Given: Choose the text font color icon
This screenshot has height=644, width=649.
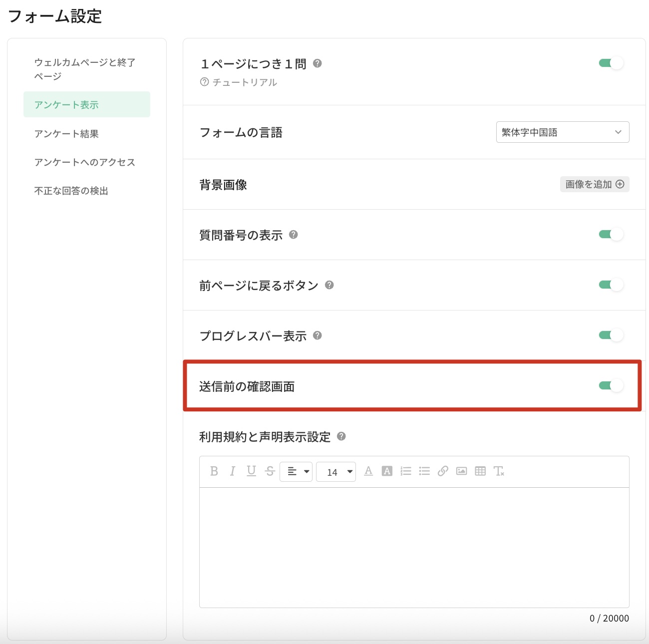Looking at the screenshot, I should 368,471.
